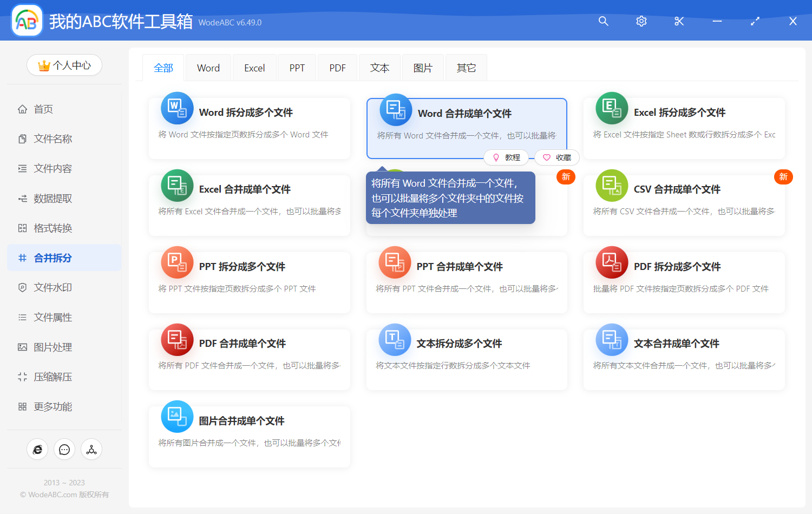Click the scissors icon in title bar
812x514 pixels.
click(679, 21)
